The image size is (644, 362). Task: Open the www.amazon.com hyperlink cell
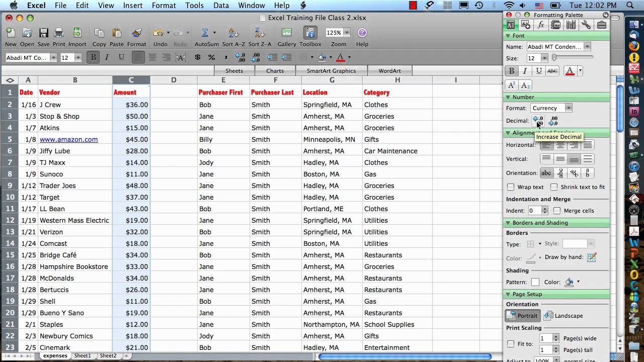[69, 139]
